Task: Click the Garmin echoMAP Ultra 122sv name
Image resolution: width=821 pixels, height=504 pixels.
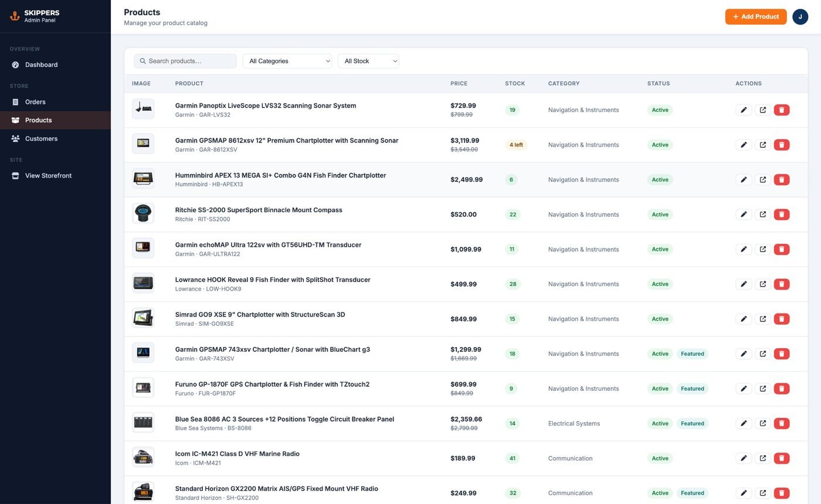Action: [x=268, y=245]
